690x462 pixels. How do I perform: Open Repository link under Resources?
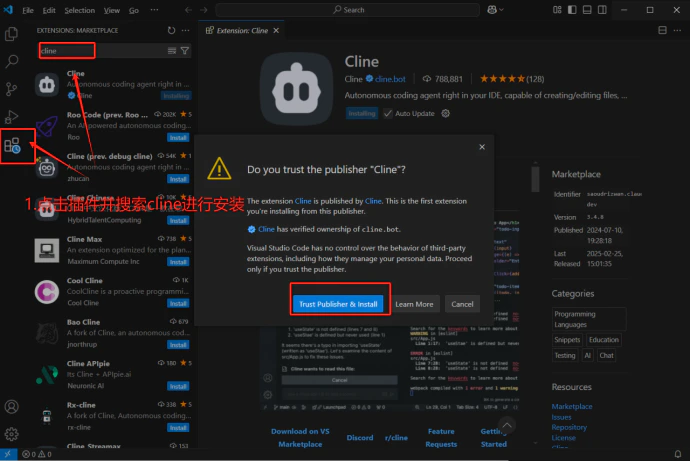[x=569, y=427]
